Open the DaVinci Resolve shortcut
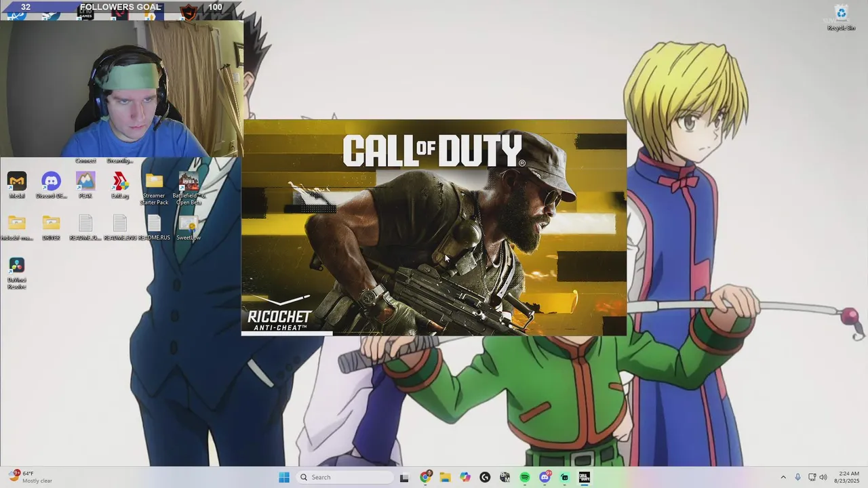This screenshot has height=488, width=868. click(17, 273)
